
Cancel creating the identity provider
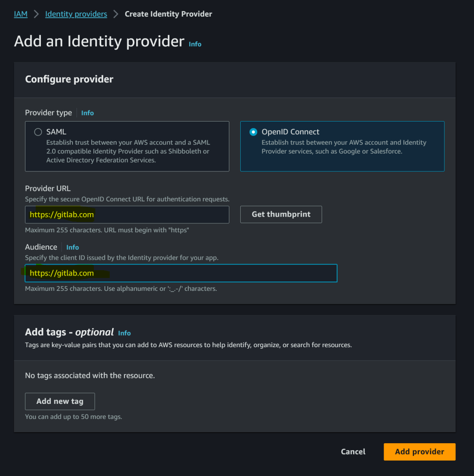pyautogui.click(x=352, y=452)
